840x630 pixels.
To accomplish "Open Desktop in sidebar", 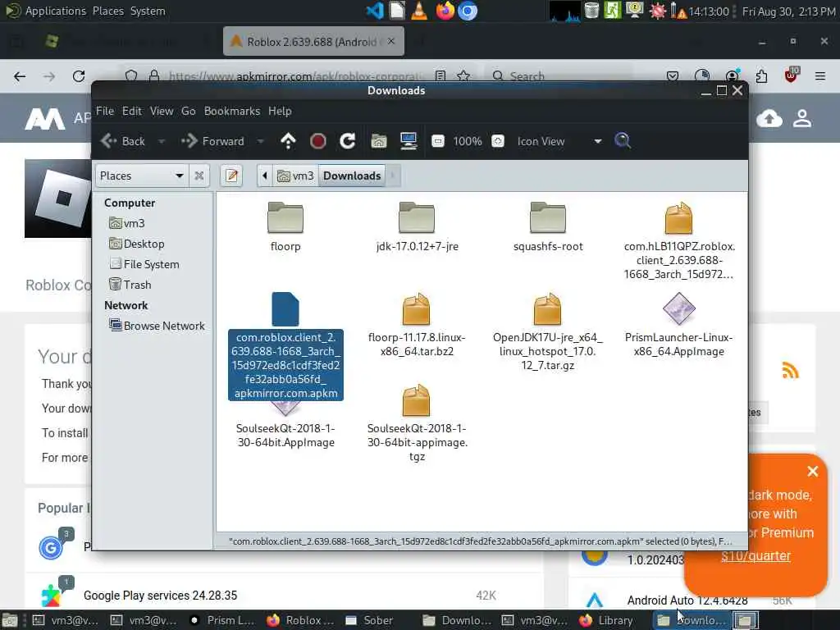I will point(137,244).
